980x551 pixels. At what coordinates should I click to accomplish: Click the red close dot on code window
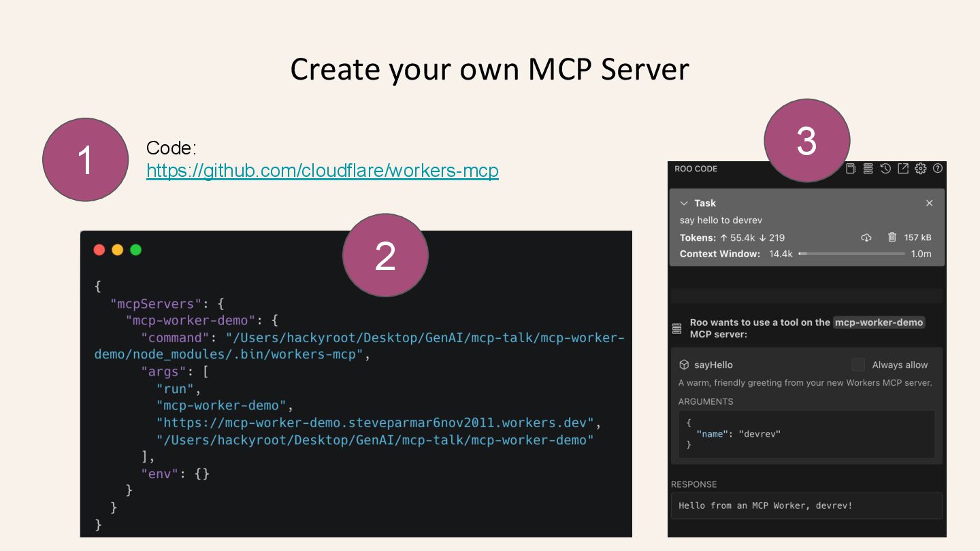pos(99,250)
